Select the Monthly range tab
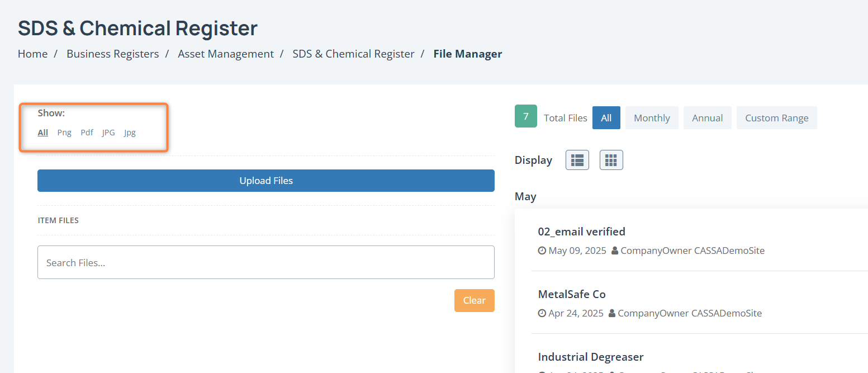This screenshot has height=373, width=868. [651, 118]
